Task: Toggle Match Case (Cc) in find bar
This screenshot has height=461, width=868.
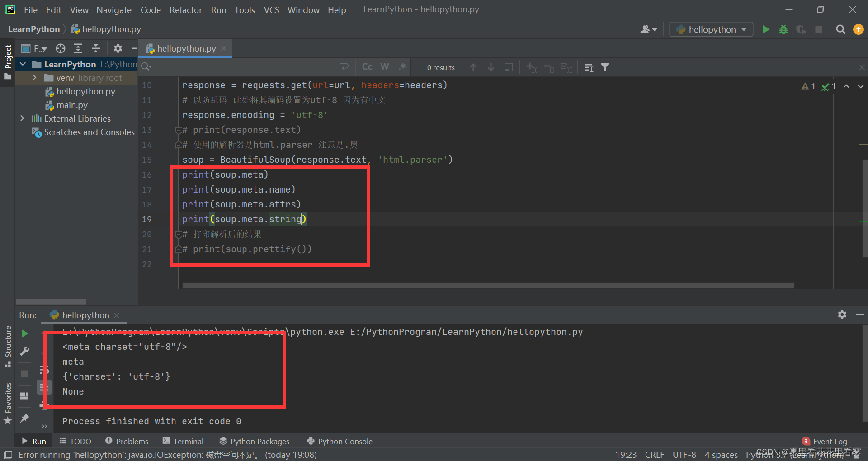Action: [x=367, y=67]
